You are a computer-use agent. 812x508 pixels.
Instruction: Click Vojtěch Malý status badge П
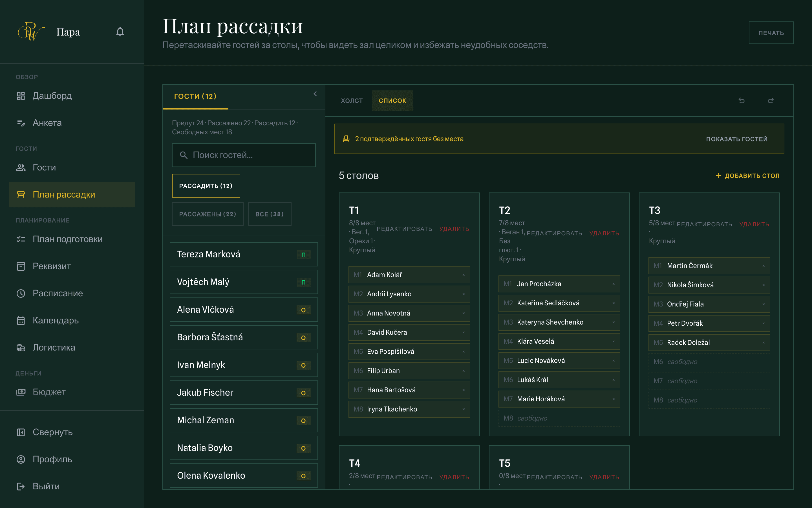(303, 282)
